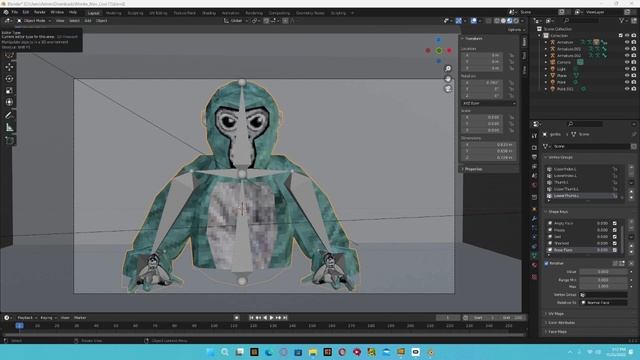The image size is (640, 360).
Task: Select the Transform tool in left toolbar
Action: 9,102
